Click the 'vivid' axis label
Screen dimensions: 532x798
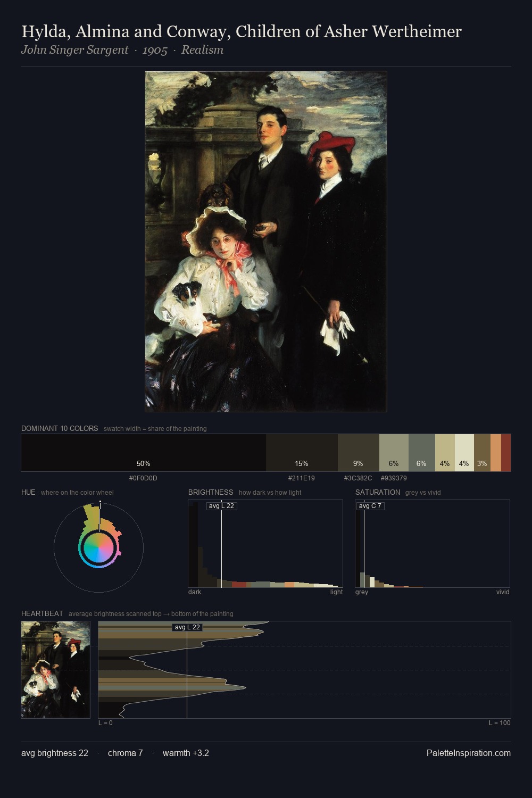(x=503, y=592)
